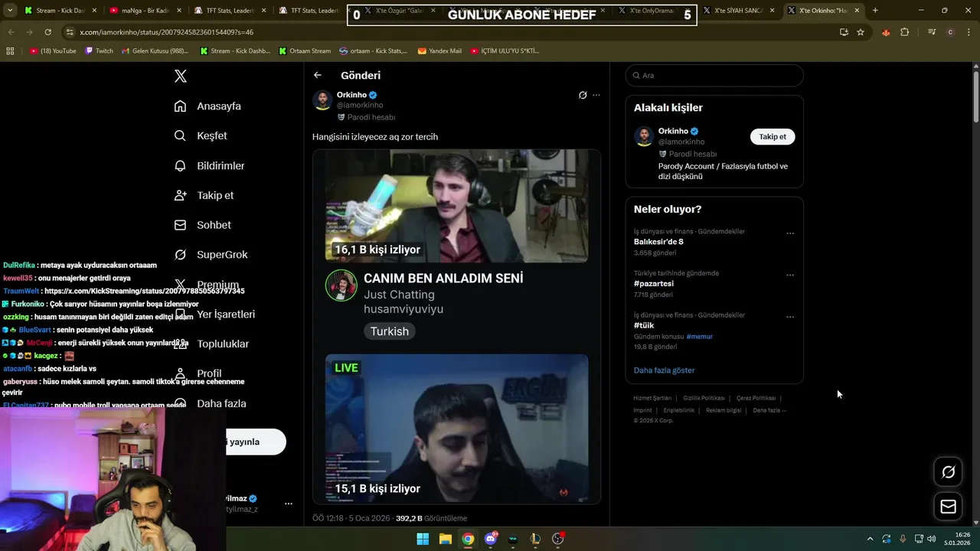
Task: Open the tab search dropdown
Action: 10,11
